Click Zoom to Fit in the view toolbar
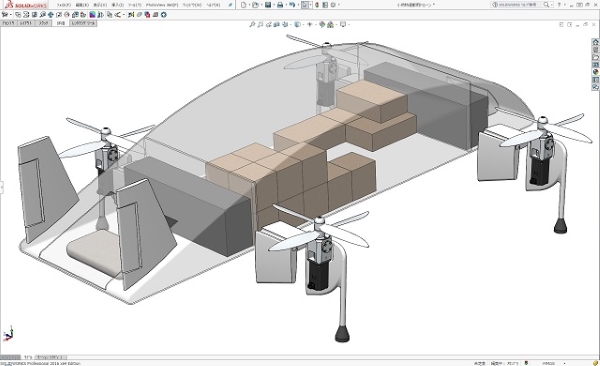Viewport: 600px width, 366px height. coord(251,24)
